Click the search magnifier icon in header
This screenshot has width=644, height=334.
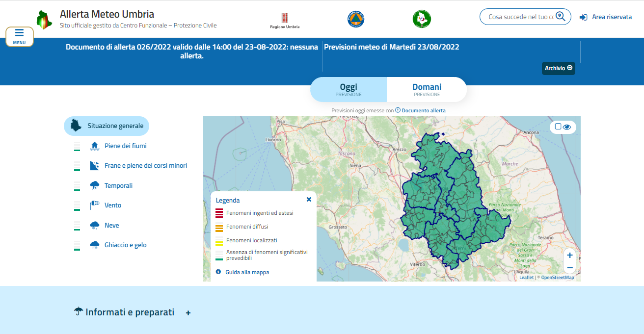click(x=561, y=17)
